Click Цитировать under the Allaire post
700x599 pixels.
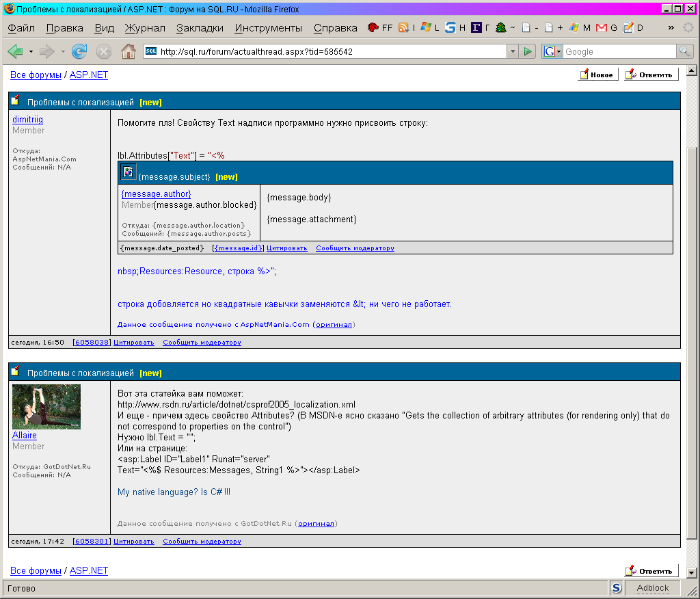coord(134,541)
